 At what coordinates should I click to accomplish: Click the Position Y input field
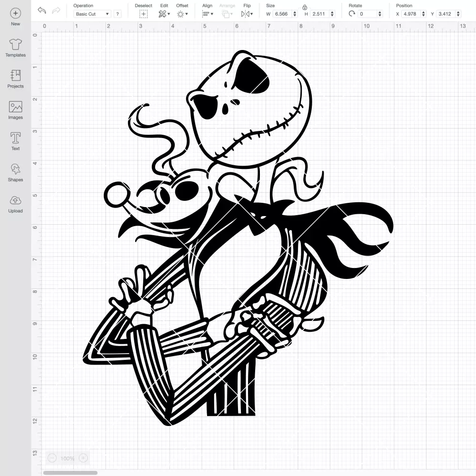pyautogui.click(x=446, y=14)
